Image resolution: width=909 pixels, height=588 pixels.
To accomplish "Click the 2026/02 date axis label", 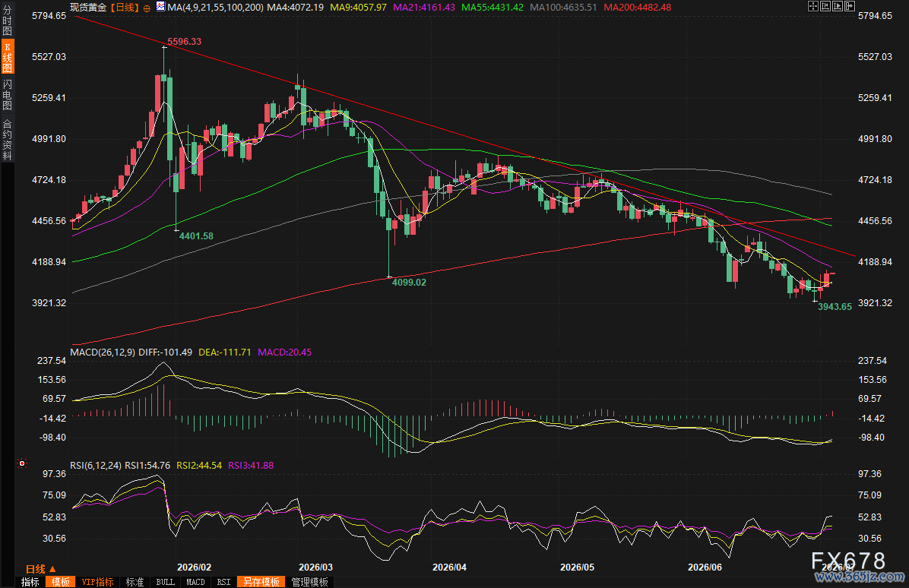I will pyautogui.click(x=195, y=567).
